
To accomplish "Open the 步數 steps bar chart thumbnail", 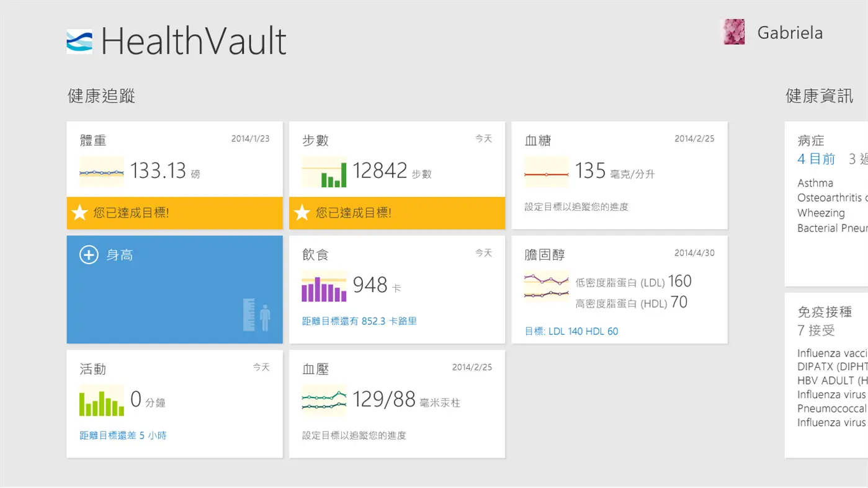I will click(x=324, y=172).
